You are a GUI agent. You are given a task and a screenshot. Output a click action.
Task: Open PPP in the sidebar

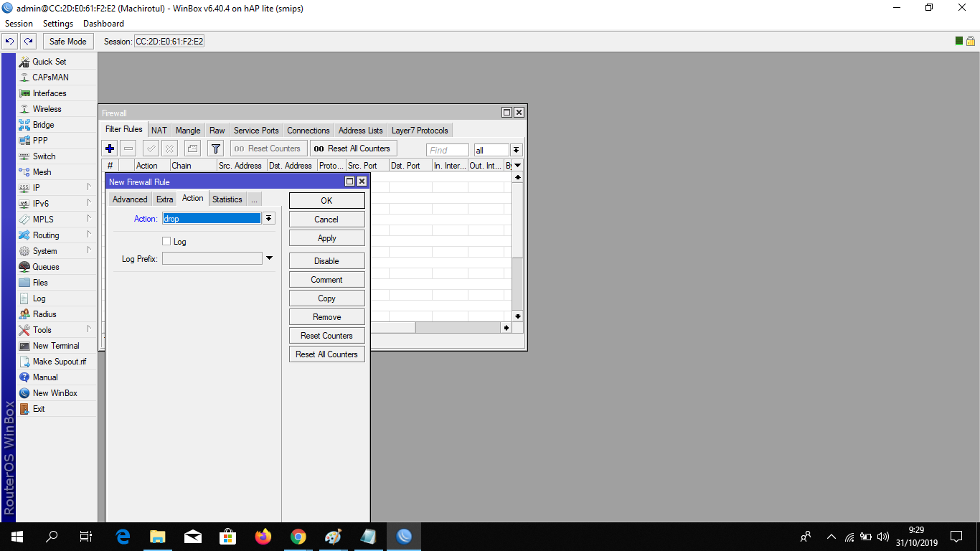57,141
